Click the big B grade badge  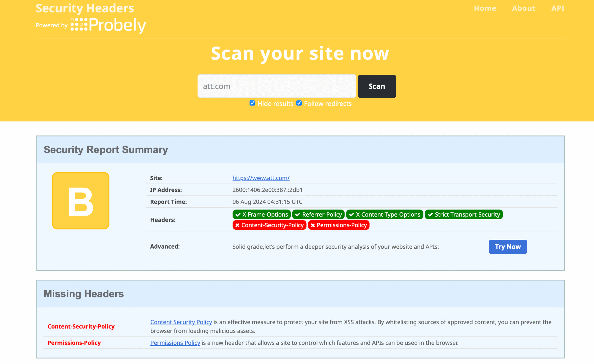click(x=81, y=201)
